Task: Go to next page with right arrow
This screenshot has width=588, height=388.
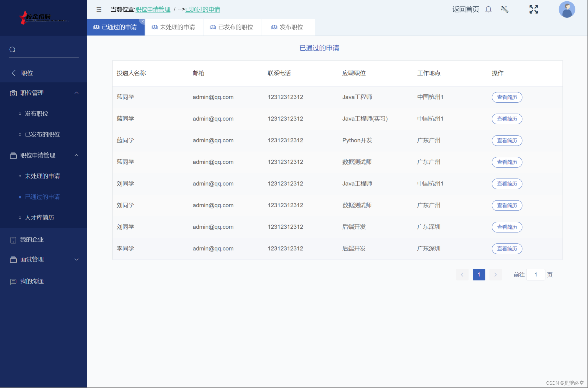Action: (495, 275)
